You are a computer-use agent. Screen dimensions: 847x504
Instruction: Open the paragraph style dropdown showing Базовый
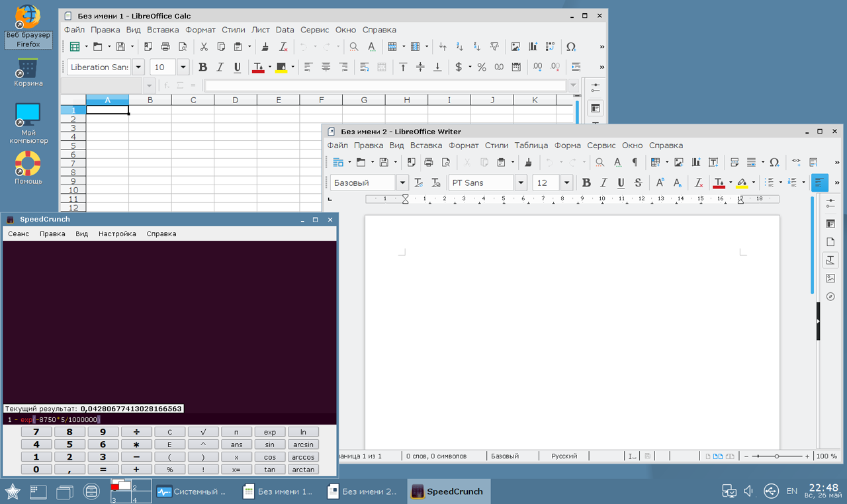point(402,183)
